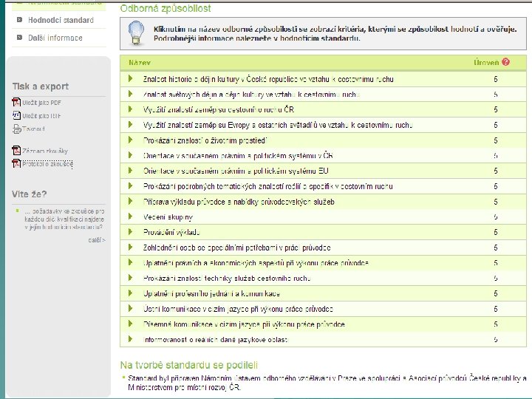
Task: Click the Tisk a export heading
Action: click(41, 86)
